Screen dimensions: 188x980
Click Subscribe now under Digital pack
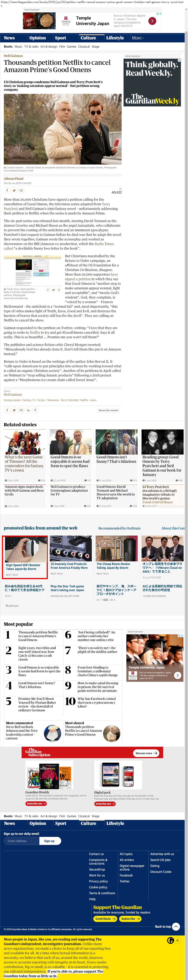point(105,804)
